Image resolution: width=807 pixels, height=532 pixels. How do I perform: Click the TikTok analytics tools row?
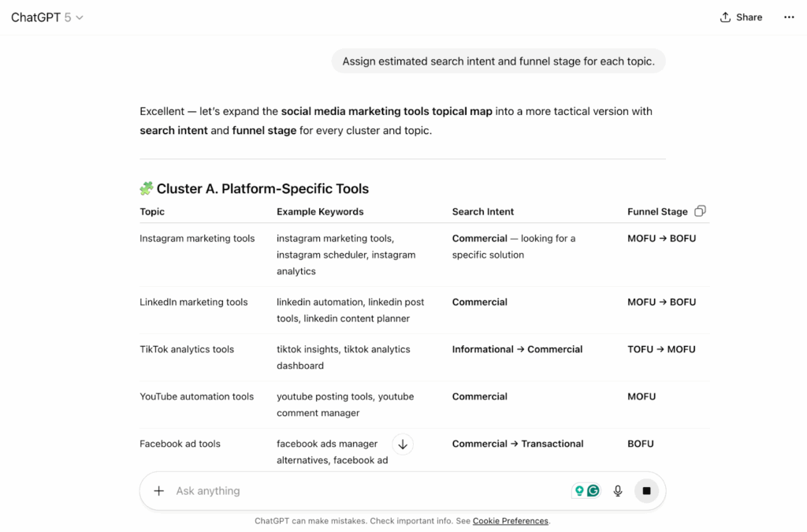[x=187, y=349]
